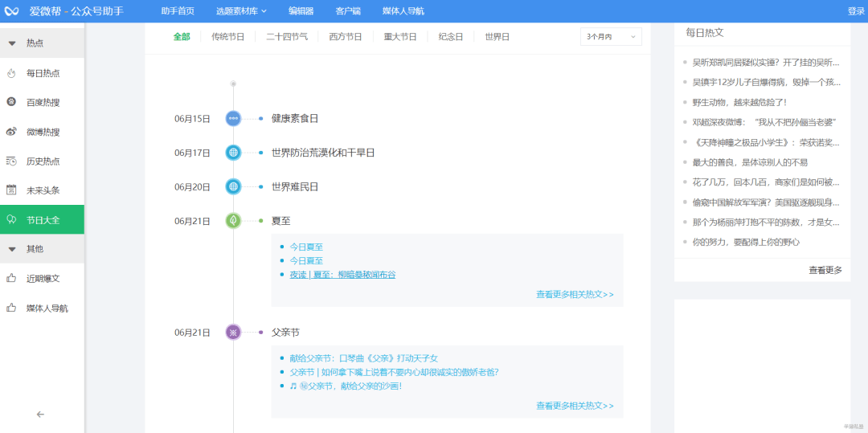The image size is (868, 433).
Task: Expand the 选题素材库 menu
Action: coord(241,11)
